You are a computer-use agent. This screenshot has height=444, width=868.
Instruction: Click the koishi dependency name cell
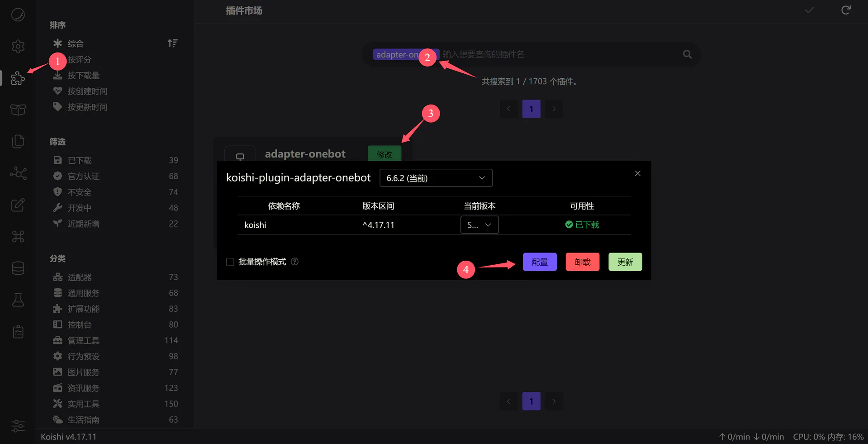(x=255, y=225)
